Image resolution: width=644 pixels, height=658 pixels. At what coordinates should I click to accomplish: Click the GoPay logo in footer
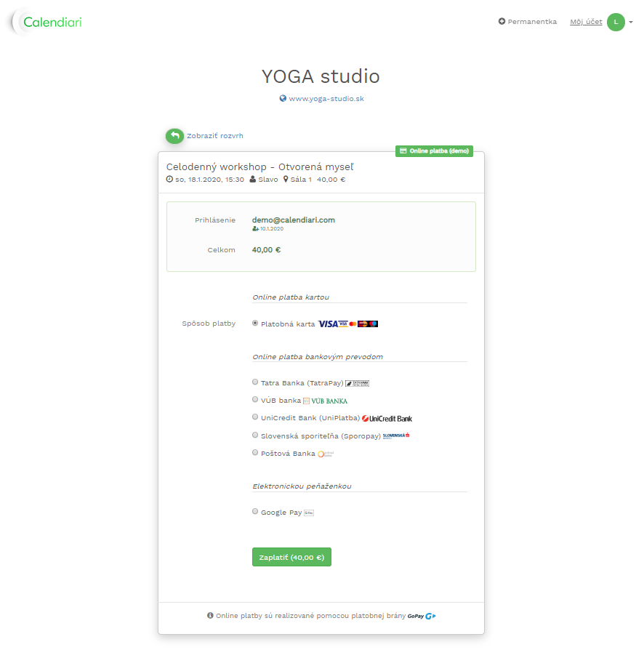(x=422, y=616)
